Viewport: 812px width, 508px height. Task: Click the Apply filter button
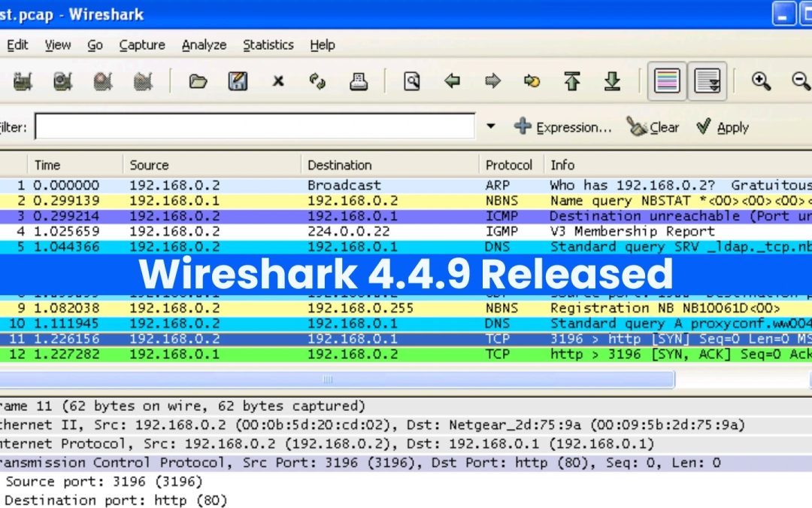[723, 127]
